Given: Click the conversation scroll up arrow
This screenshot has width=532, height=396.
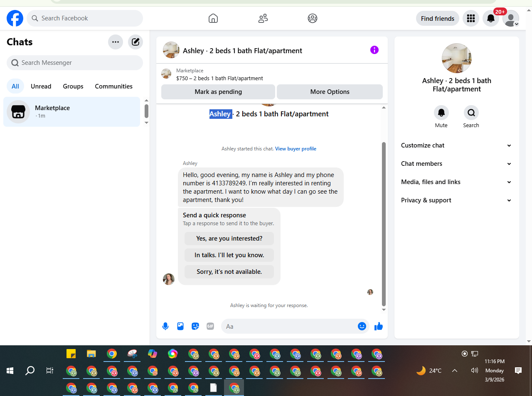Looking at the screenshot, I should coord(384,108).
